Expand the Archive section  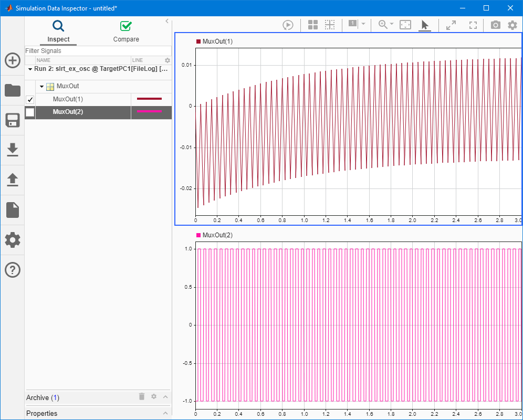click(165, 397)
